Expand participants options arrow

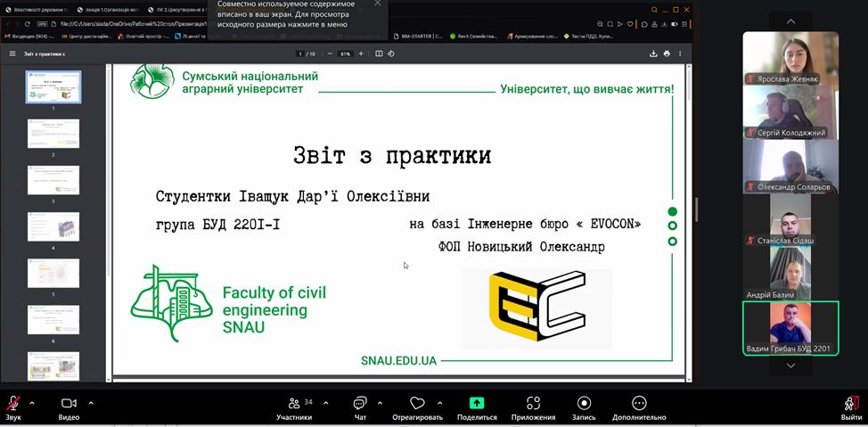coord(325,403)
